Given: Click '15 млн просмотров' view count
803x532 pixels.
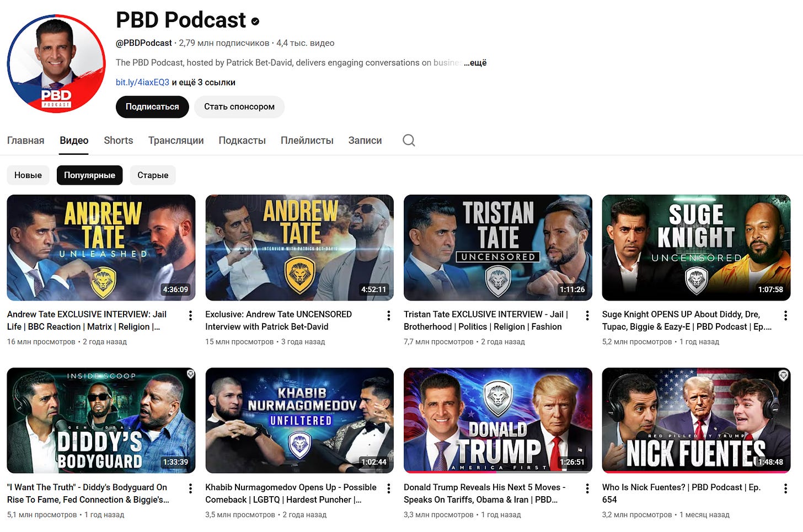Looking at the screenshot, I should point(239,342).
